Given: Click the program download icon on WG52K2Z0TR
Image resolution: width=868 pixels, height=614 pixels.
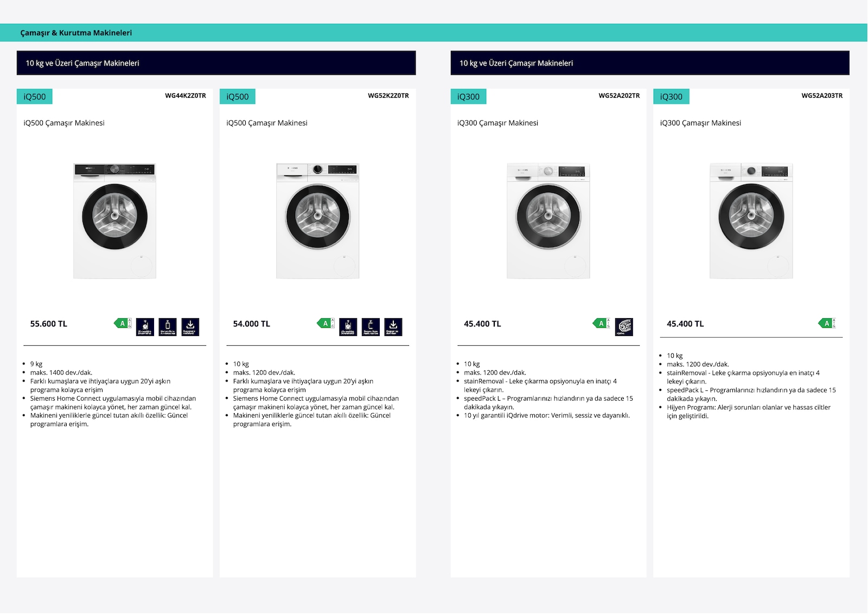Looking at the screenshot, I should pos(393,327).
